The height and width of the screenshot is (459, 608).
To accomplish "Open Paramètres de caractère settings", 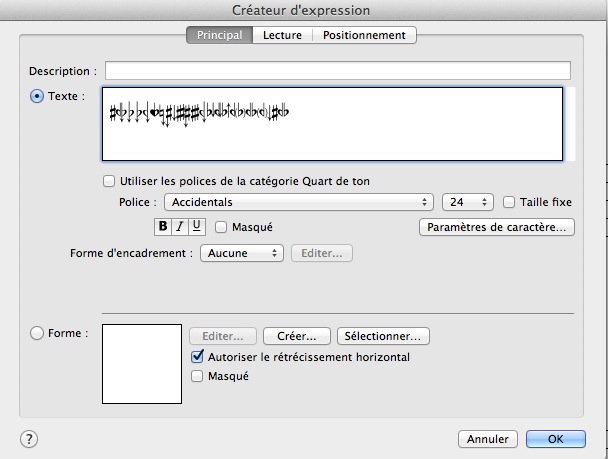I will [x=496, y=227].
